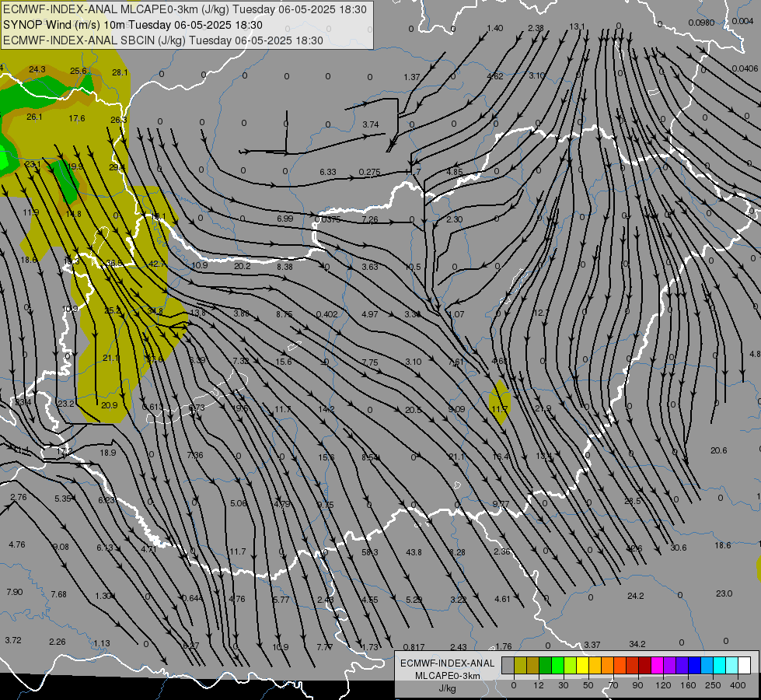Image resolution: width=761 pixels, height=700 pixels.
Task: Select the white swatch ending the legend
Action: pos(744,665)
